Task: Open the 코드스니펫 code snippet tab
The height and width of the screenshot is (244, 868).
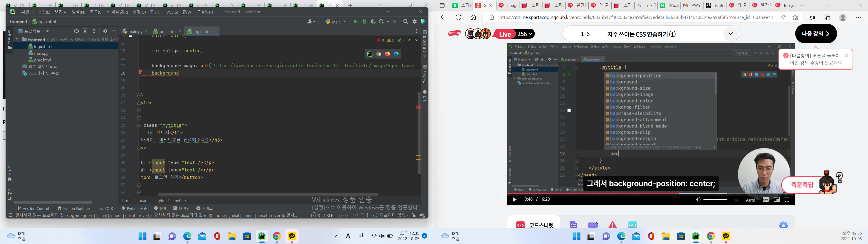Action: pyautogui.click(x=534, y=225)
